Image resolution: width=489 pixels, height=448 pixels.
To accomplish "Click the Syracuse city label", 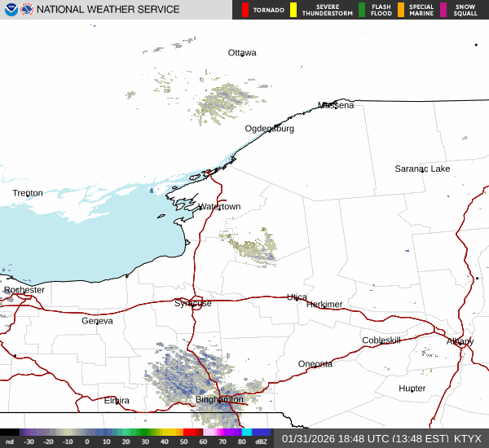I will pos(193,303).
